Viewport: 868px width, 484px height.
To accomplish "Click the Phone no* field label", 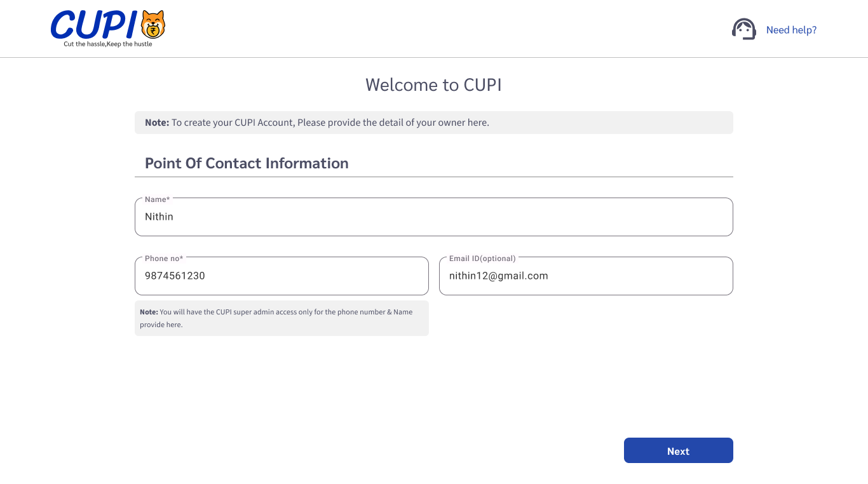I will pos(163,259).
